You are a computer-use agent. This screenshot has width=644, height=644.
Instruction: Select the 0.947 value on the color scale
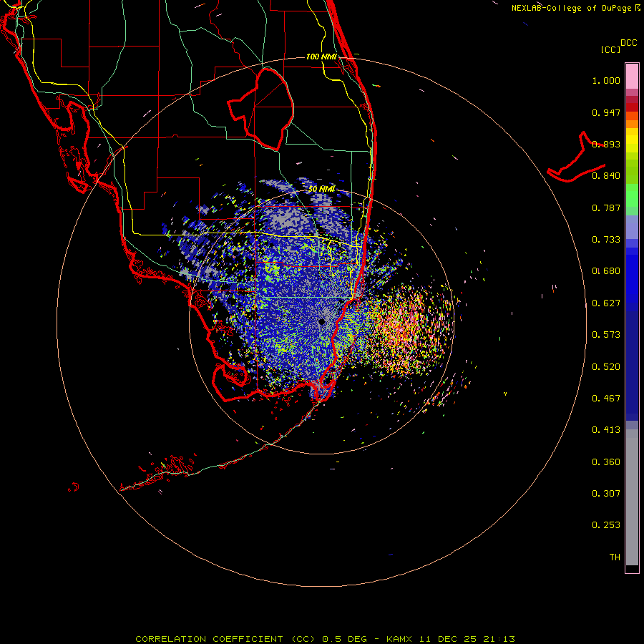tap(606, 112)
